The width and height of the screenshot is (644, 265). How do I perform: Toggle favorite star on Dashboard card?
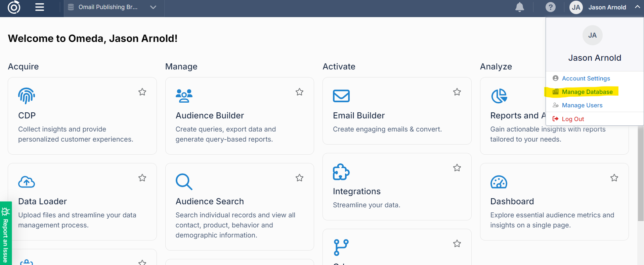pyautogui.click(x=614, y=178)
